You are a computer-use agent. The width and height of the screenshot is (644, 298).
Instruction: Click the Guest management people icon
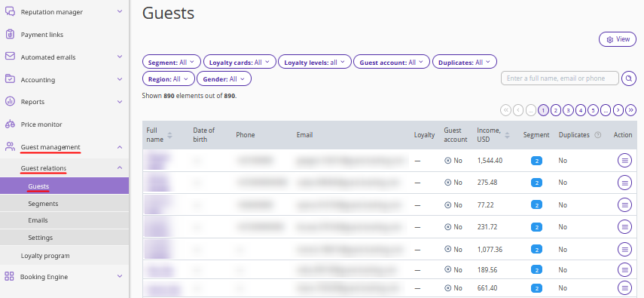point(10,146)
